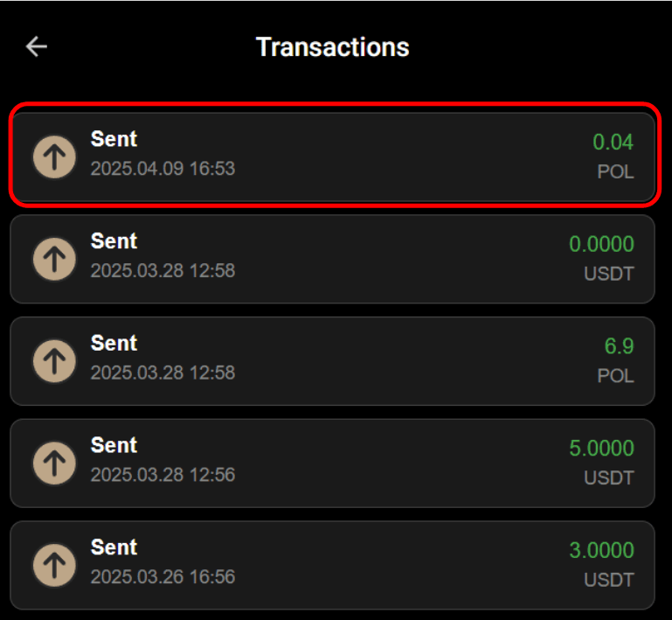The image size is (672, 620).
Task: Open the 6.9 POL transaction entry
Action: pyautogui.click(x=333, y=361)
